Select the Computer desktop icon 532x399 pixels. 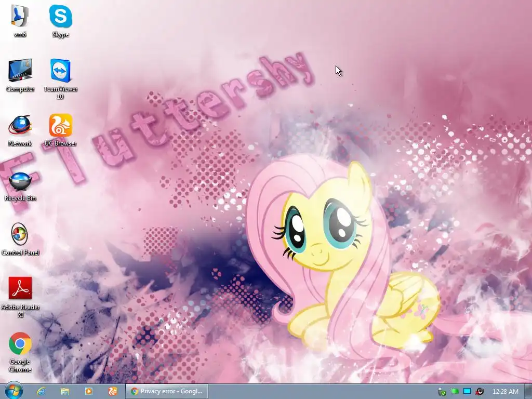coord(20,75)
